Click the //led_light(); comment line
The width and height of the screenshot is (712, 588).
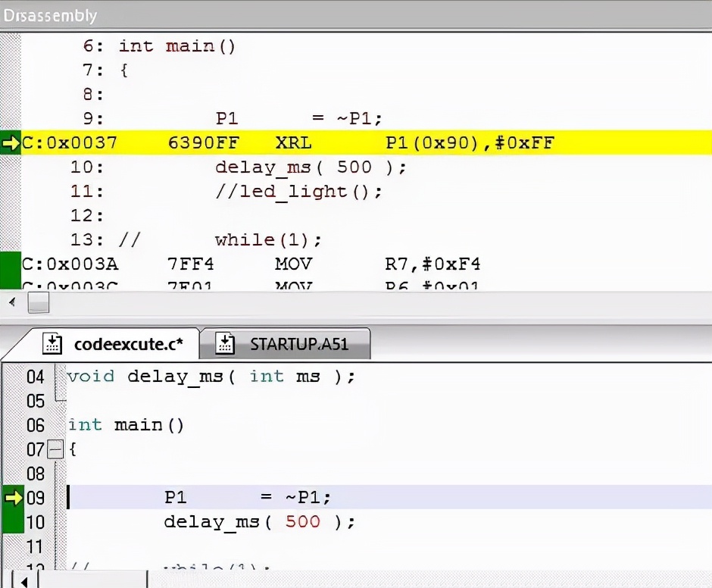[298, 191]
